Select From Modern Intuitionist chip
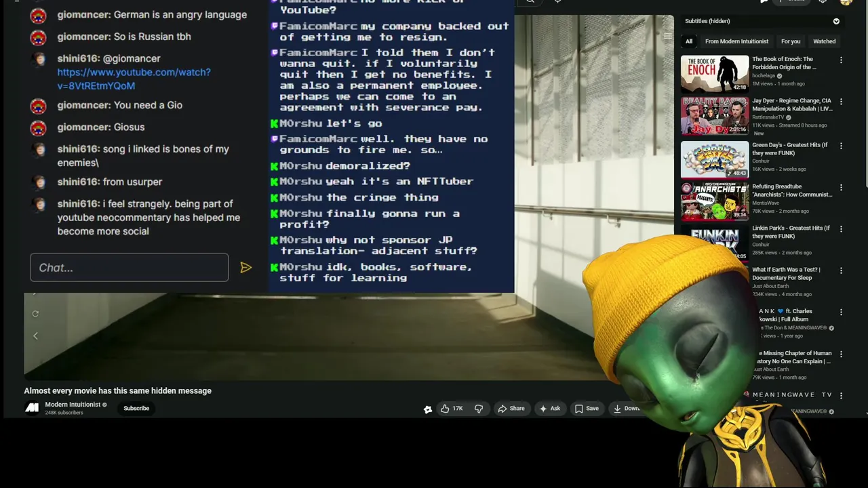 (736, 41)
